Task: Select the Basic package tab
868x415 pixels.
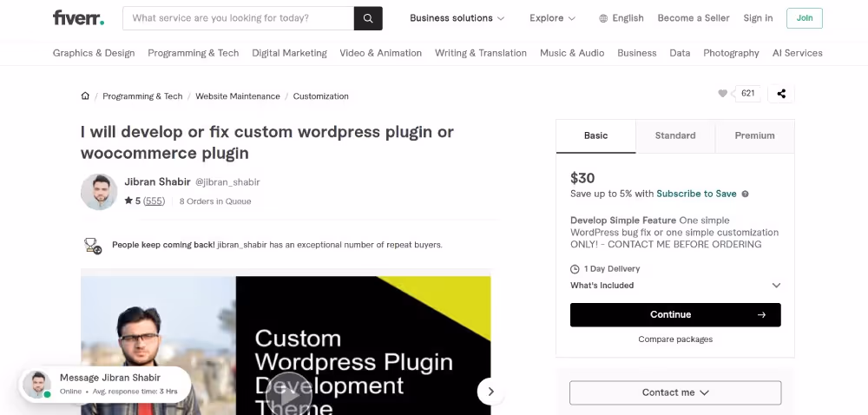Action: pyautogui.click(x=595, y=135)
